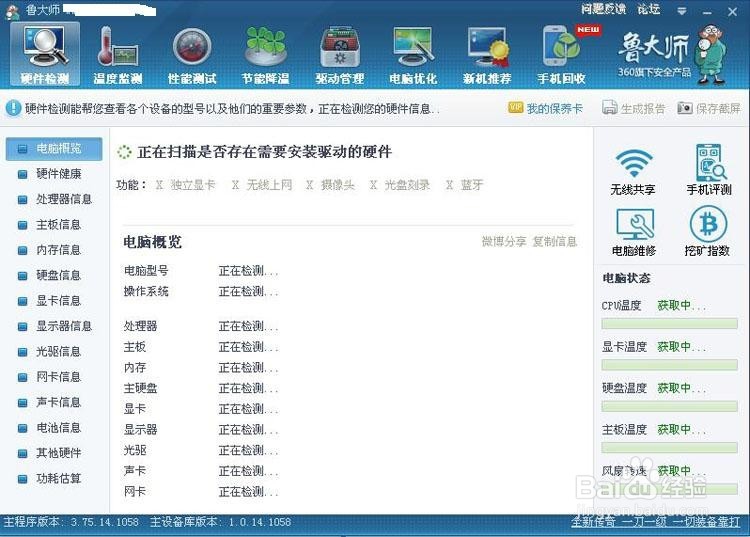Click 主硬盘 row label in overview
The image size is (750, 537).
pos(140,388)
